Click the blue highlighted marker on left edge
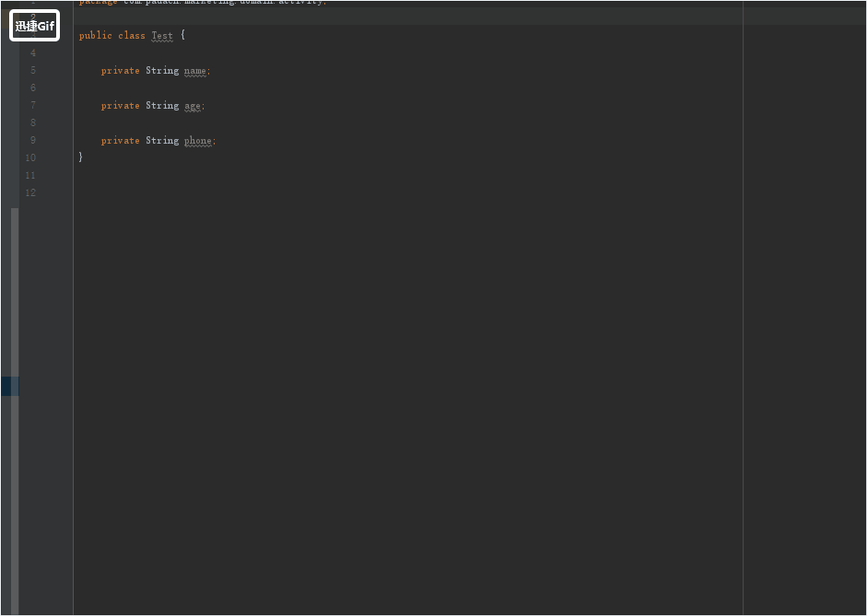 [9, 387]
